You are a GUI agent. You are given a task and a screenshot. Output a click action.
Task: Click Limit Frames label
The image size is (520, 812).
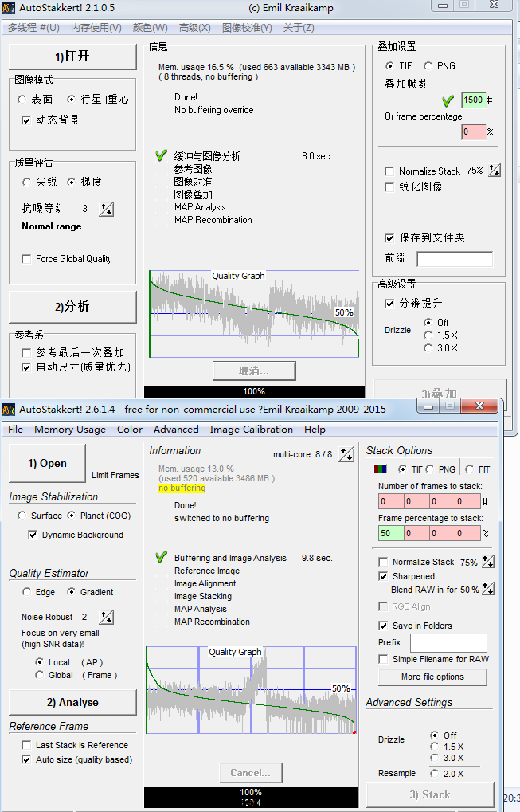pos(115,475)
